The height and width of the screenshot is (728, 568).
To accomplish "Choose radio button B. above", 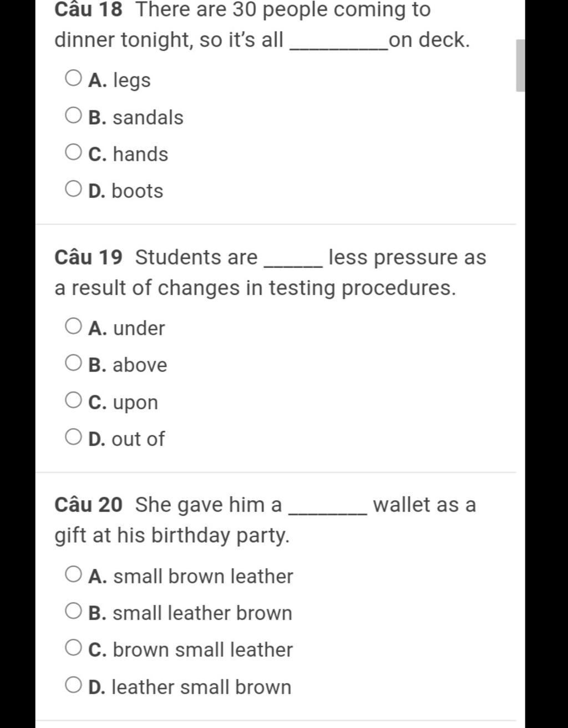I will pos(73,363).
